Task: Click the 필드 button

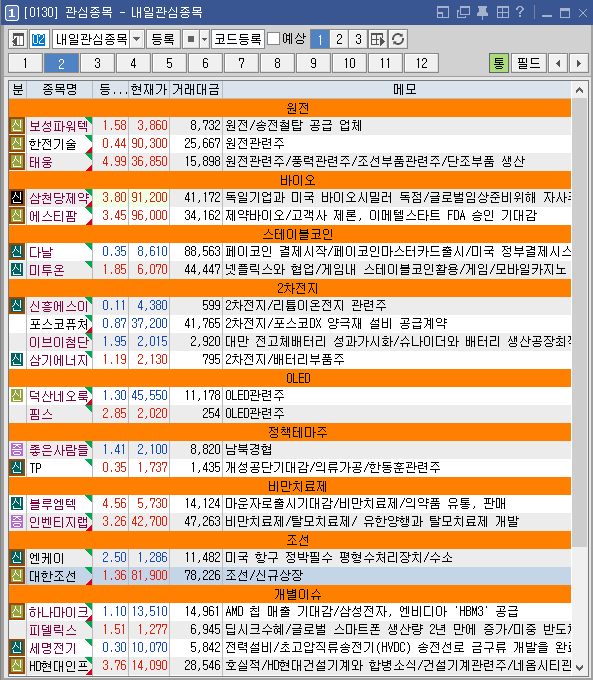Action: (528, 63)
